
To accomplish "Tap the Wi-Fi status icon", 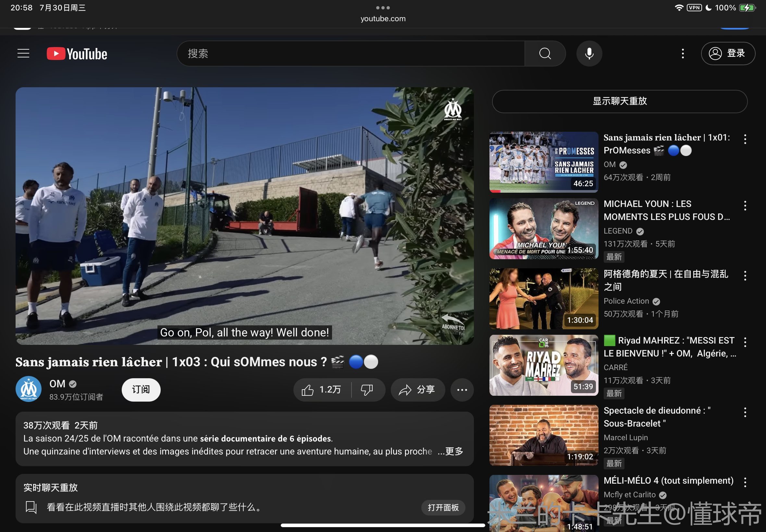I will pos(679,8).
